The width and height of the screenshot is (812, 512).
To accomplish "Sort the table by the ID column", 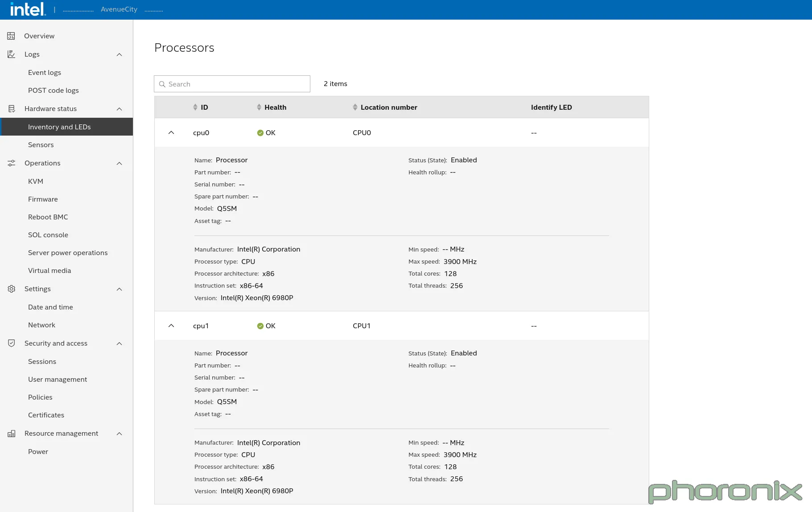I will (x=195, y=107).
